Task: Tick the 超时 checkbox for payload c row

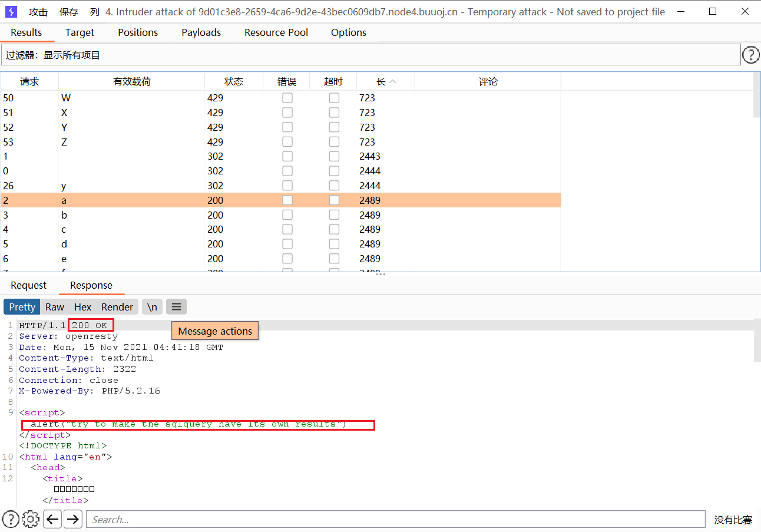Action: pos(334,229)
